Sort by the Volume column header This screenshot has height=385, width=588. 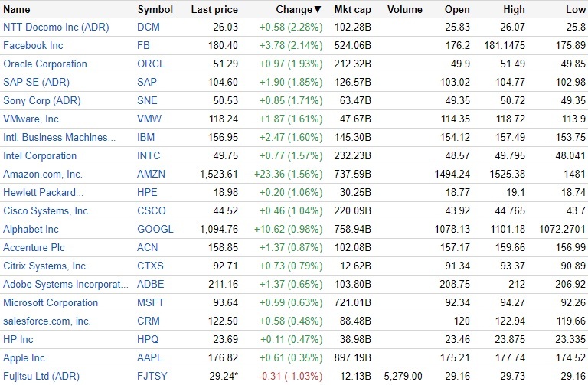[404, 10]
